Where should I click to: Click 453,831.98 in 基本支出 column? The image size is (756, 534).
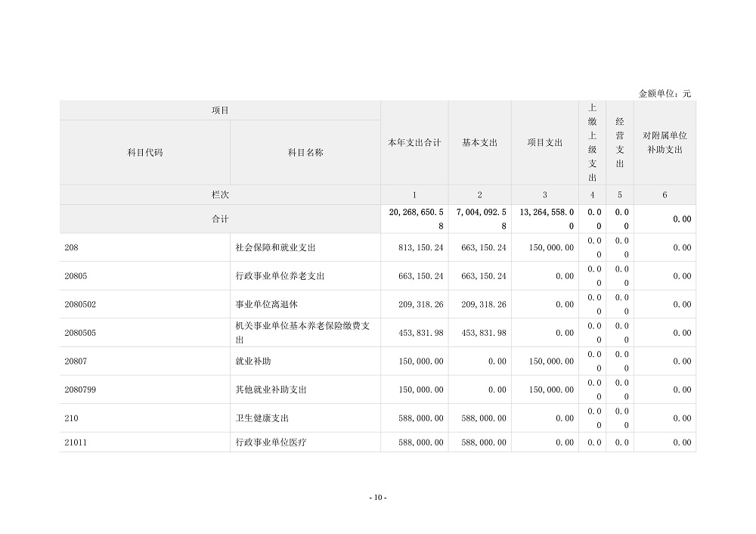[484, 332]
